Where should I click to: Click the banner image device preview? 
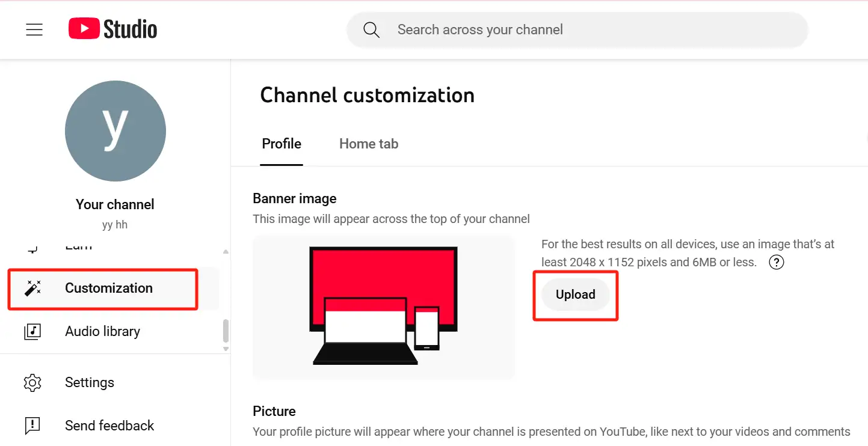(x=384, y=307)
